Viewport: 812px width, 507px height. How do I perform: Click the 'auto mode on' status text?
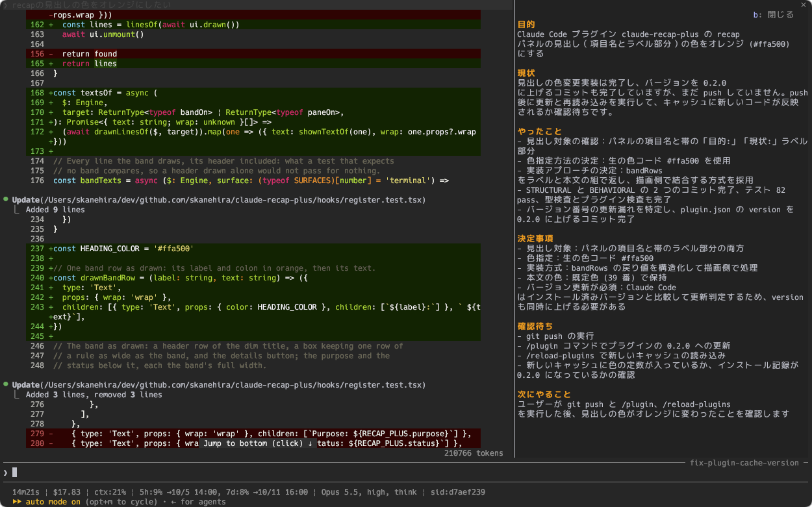(x=53, y=502)
